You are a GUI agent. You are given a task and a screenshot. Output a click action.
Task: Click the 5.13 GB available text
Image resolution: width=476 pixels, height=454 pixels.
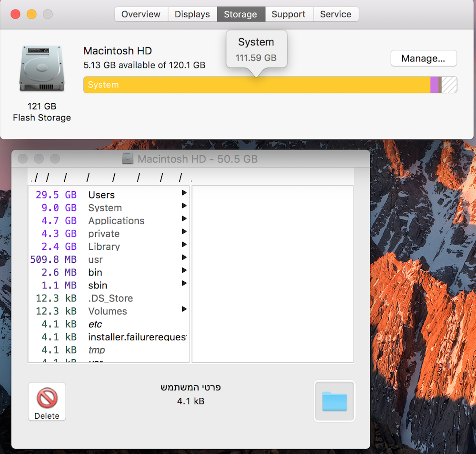coord(145,65)
